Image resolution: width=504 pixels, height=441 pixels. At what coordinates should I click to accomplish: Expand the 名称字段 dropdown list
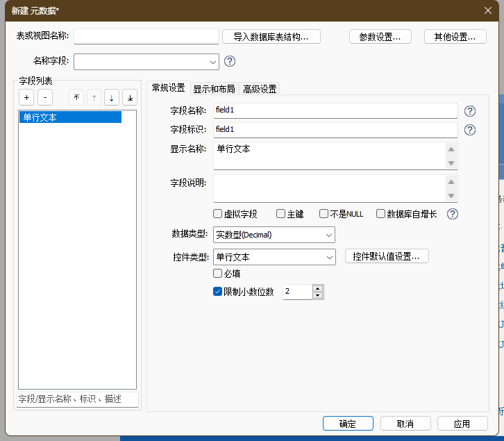tap(212, 62)
